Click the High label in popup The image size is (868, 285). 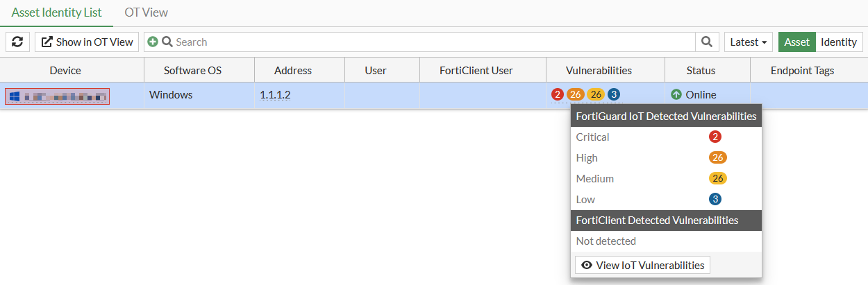click(587, 158)
